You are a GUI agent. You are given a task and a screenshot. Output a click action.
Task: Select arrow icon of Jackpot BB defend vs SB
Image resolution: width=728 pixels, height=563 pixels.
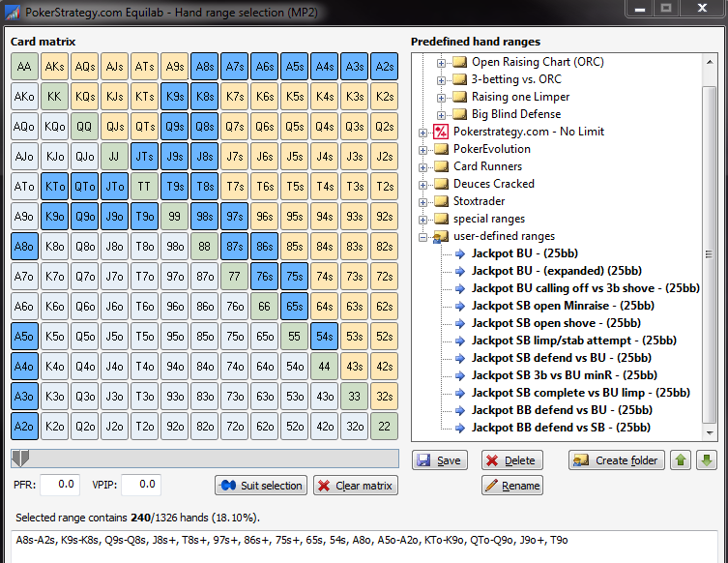click(460, 428)
